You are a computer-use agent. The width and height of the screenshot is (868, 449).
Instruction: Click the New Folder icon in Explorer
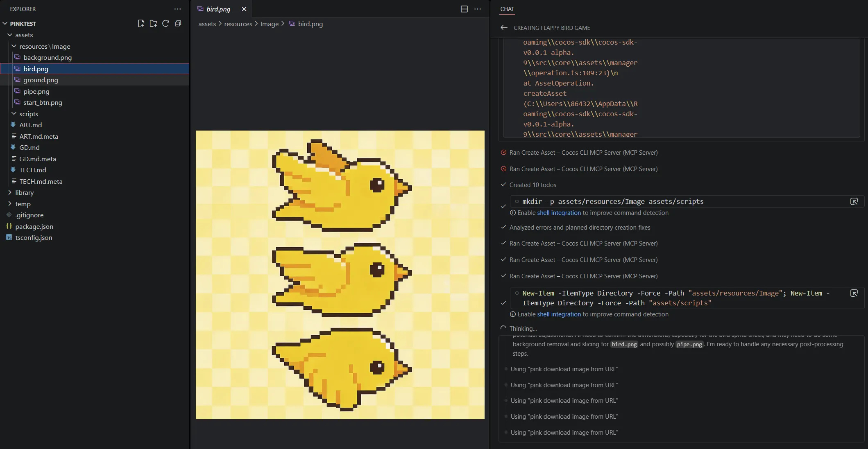click(x=153, y=23)
